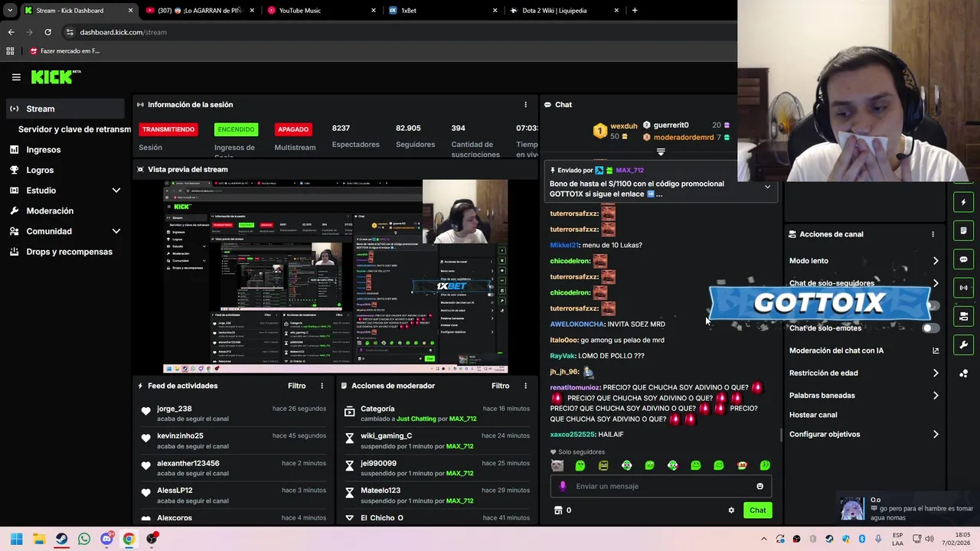Open Acciones de canal three-dot menu
The width and height of the screenshot is (980, 551).
[x=933, y=234]
